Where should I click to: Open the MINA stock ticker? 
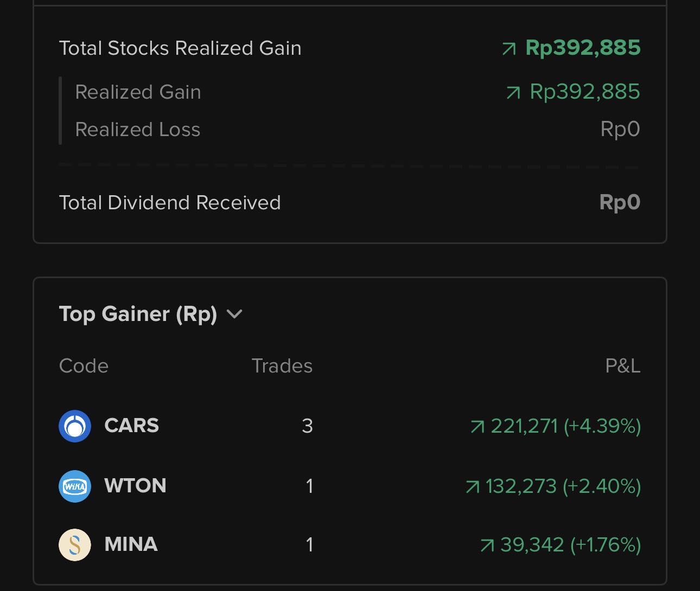coord(131,544)
